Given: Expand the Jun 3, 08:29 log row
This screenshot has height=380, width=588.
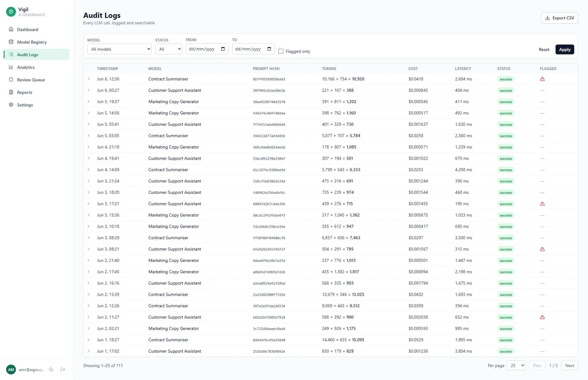Looking at the screenshot, I should 89,238.
